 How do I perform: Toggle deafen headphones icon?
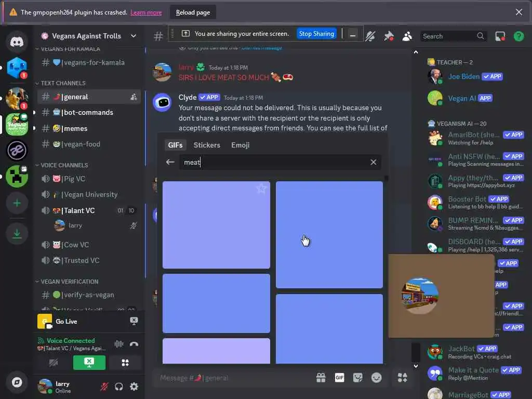pyautogui.click(x=119, y=387)
